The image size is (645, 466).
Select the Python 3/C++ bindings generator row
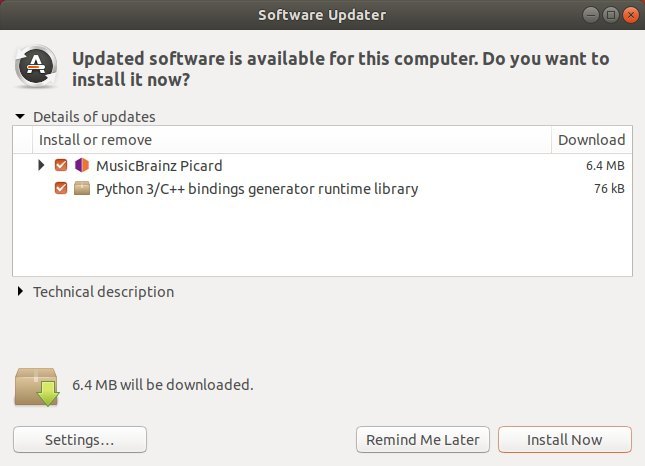coord(322,188)
